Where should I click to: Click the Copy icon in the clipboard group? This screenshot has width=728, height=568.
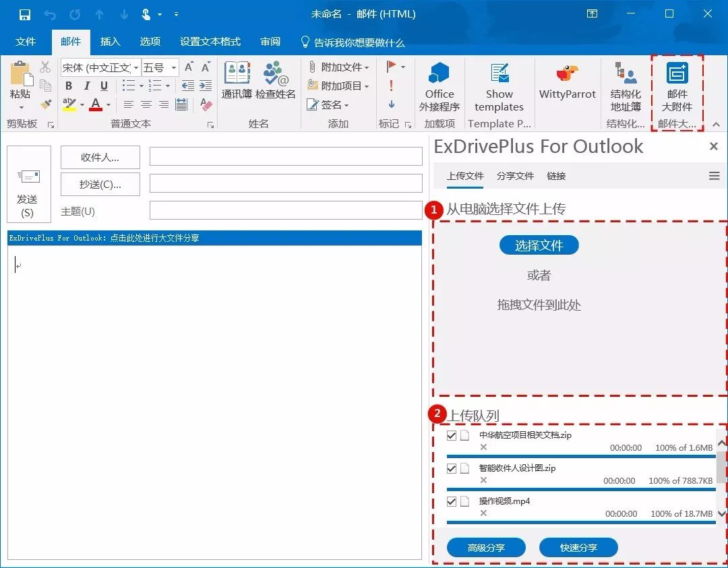pyautogui.click(x=45, y=85)
